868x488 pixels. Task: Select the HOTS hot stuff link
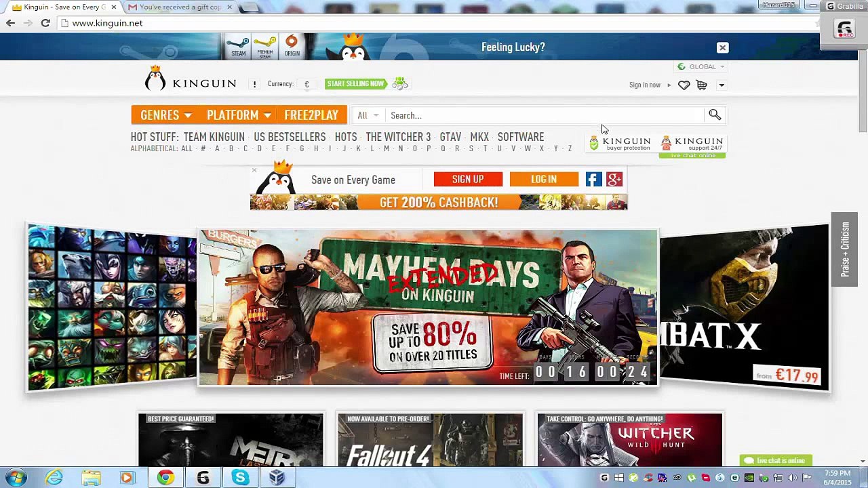346,137
